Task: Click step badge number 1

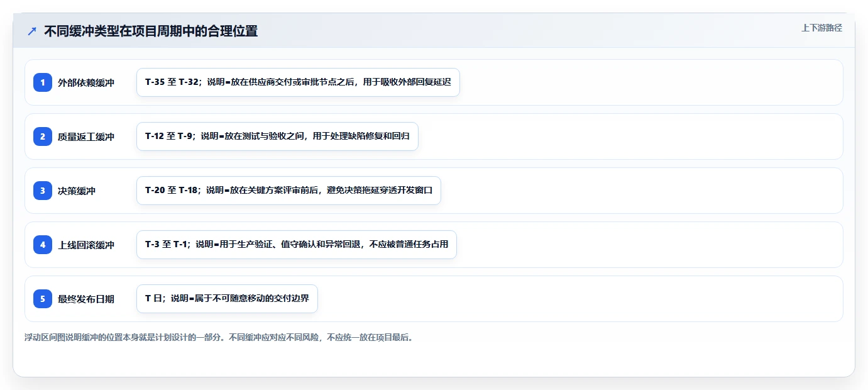Action: [x=43, y=82]
